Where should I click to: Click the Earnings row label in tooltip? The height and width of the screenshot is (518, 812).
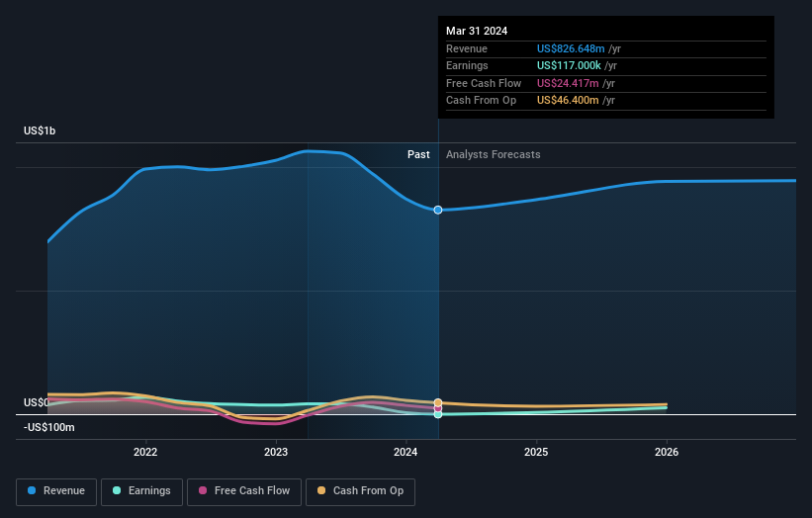click(467, 65)
